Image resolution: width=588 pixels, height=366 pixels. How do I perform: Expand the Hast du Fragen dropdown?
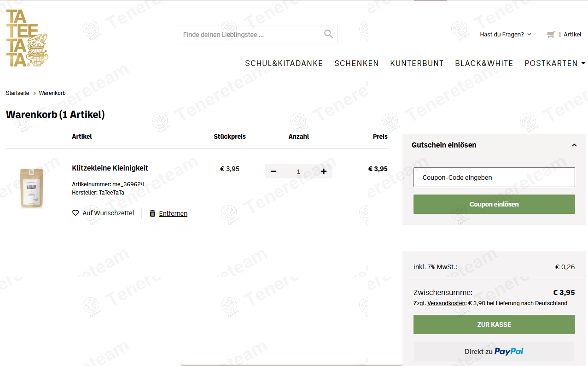click(506, 35)
